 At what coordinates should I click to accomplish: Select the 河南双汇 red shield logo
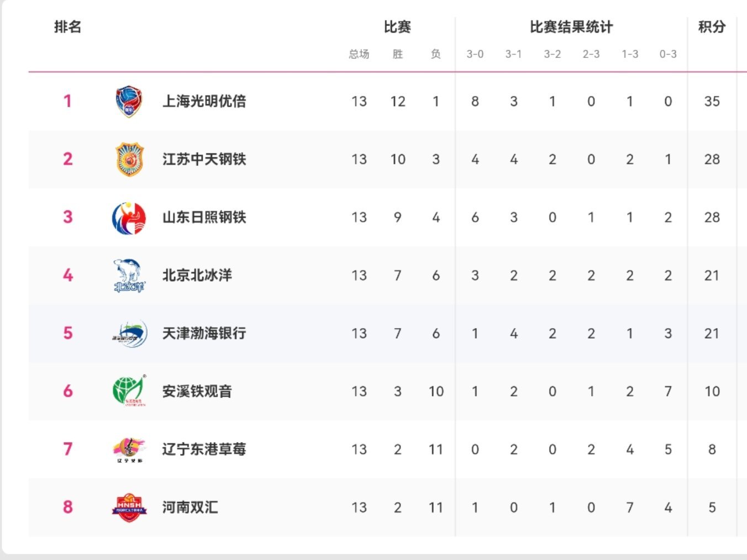[129, 508]
